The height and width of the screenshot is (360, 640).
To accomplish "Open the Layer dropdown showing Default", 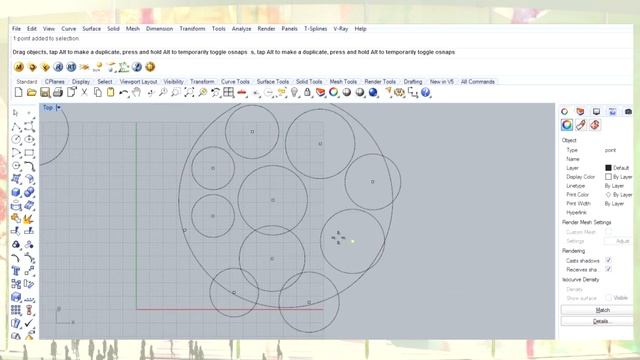I will click(x=618, y=168).
